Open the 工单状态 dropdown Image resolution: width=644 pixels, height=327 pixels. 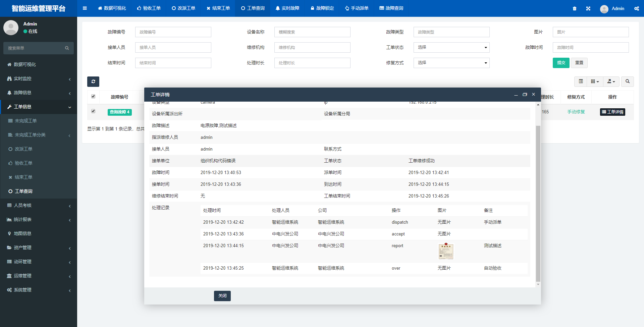[451, 48]
